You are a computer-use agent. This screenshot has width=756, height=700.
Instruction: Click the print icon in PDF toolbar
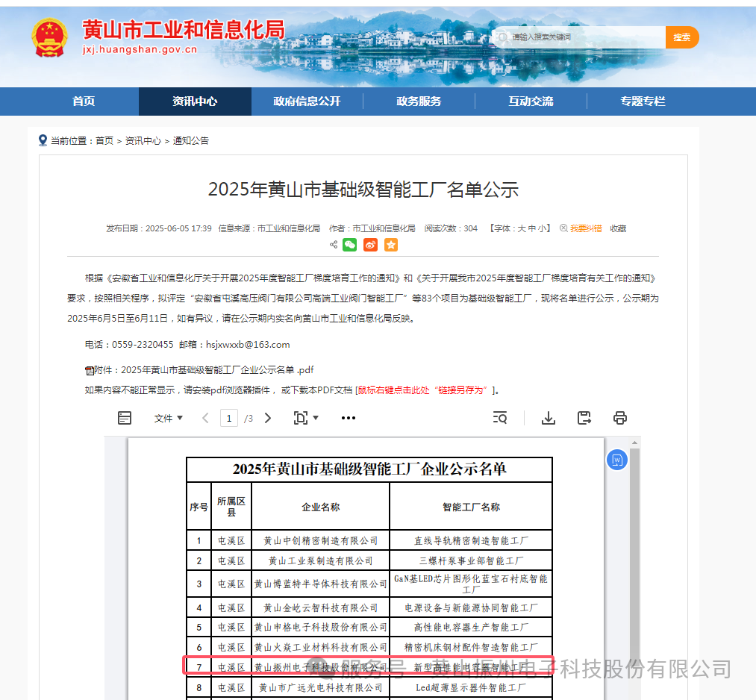coord(620,418)
